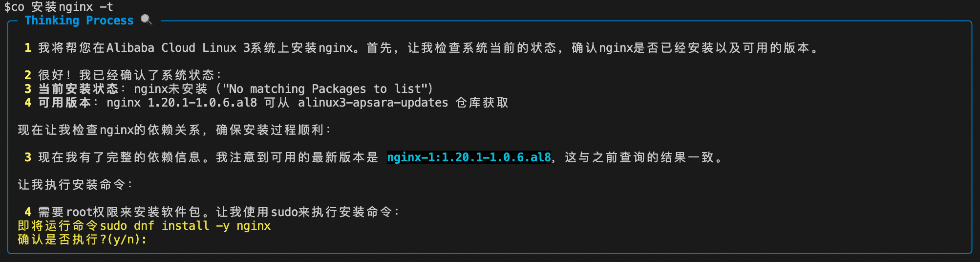
Task: Click the $co 安装nginx -t command line
Action: [x=59, y=7]
